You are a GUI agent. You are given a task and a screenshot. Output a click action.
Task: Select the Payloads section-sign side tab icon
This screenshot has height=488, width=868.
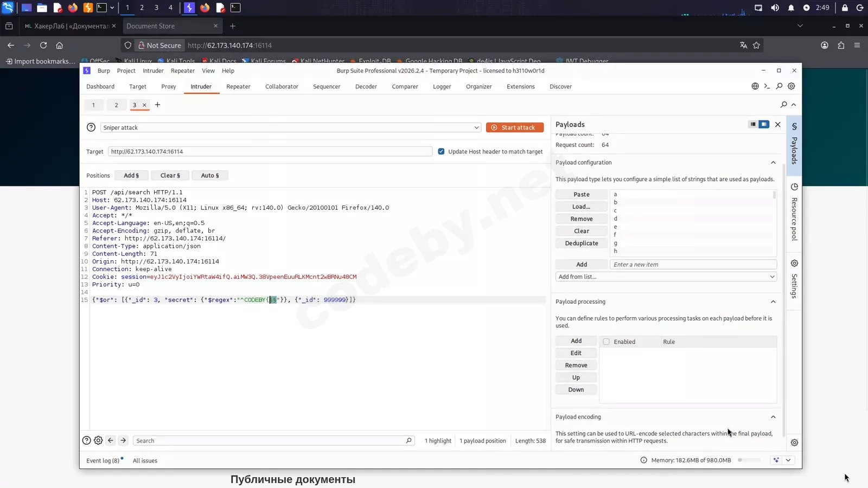click(x=794, y=126)
